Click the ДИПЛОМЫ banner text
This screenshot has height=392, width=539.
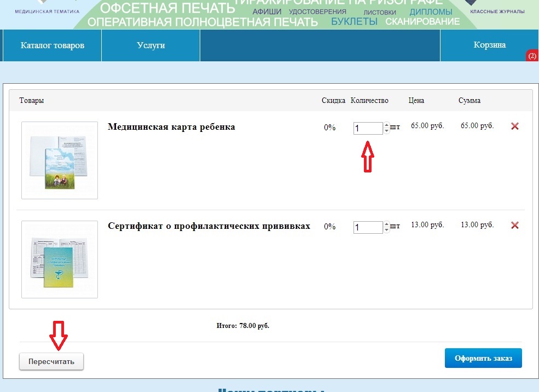point(431,11)
